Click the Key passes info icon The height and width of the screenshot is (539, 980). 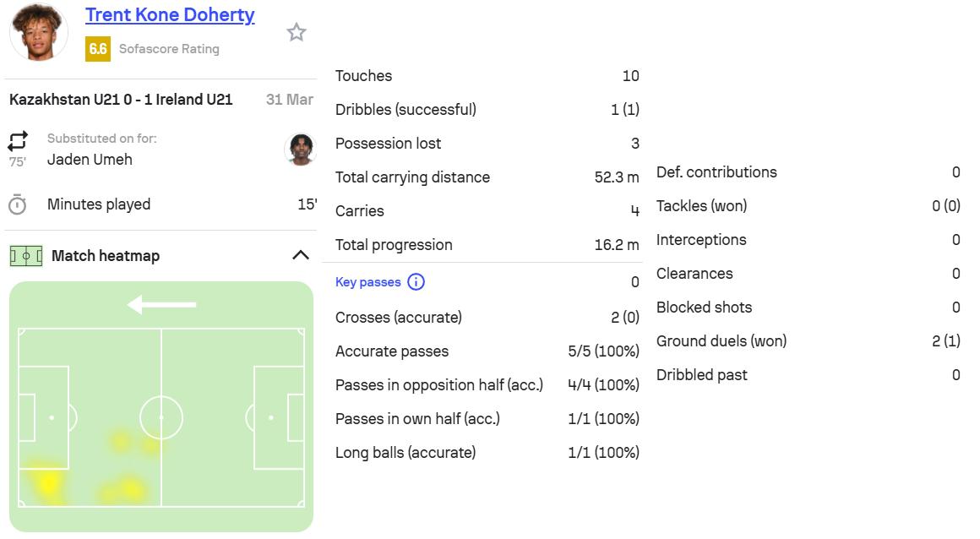pyautogui.click(x=416, y=282)
